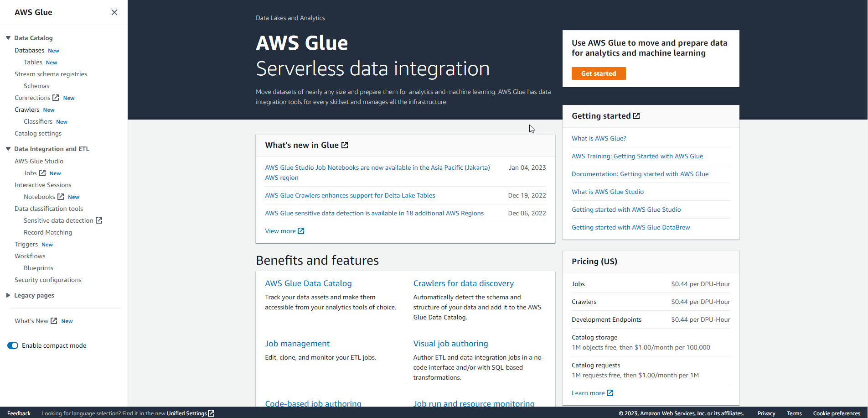This screenshot has width=868, height=418.
Task: Open Privacy link in footer
Action: click(x=766, y=413)
